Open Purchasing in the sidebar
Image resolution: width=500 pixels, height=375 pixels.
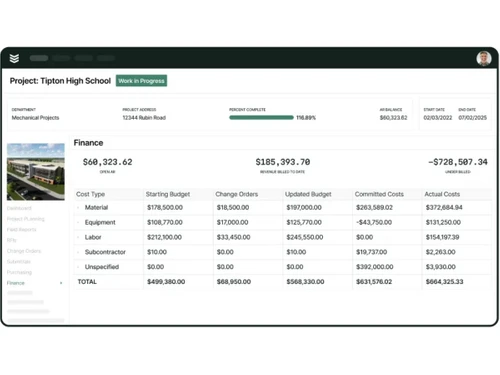[19, 272]
